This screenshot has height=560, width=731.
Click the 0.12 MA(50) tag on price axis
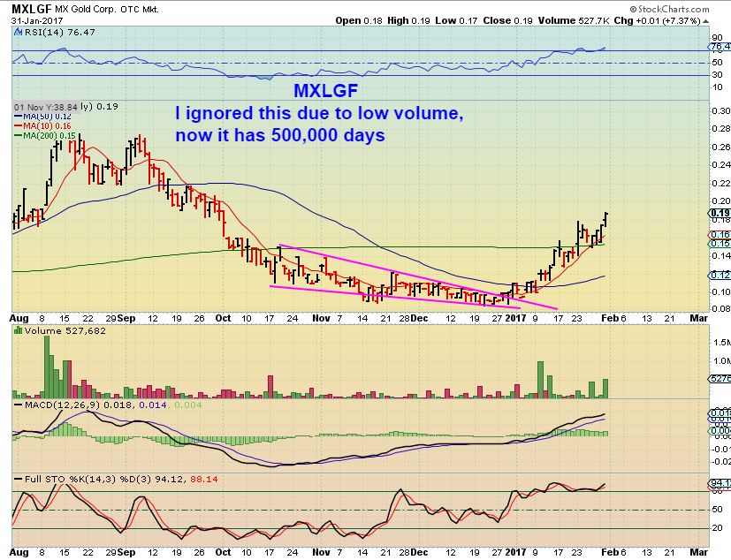coord(720,275)
